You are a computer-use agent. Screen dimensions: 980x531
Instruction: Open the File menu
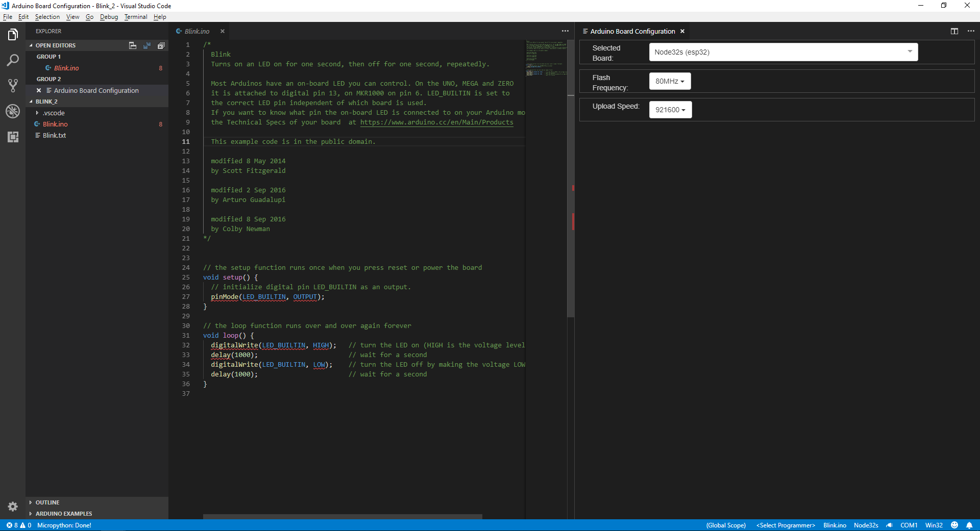(8, 17)
